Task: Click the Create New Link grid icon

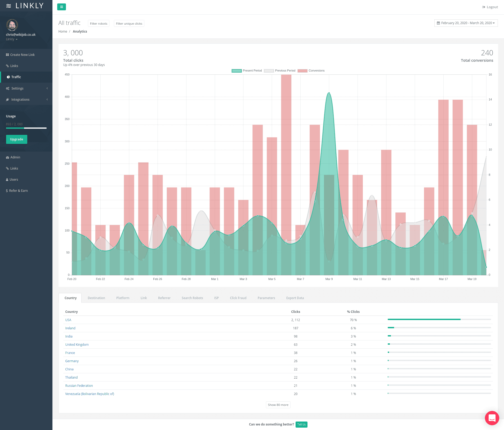Action: pos(7,55)
